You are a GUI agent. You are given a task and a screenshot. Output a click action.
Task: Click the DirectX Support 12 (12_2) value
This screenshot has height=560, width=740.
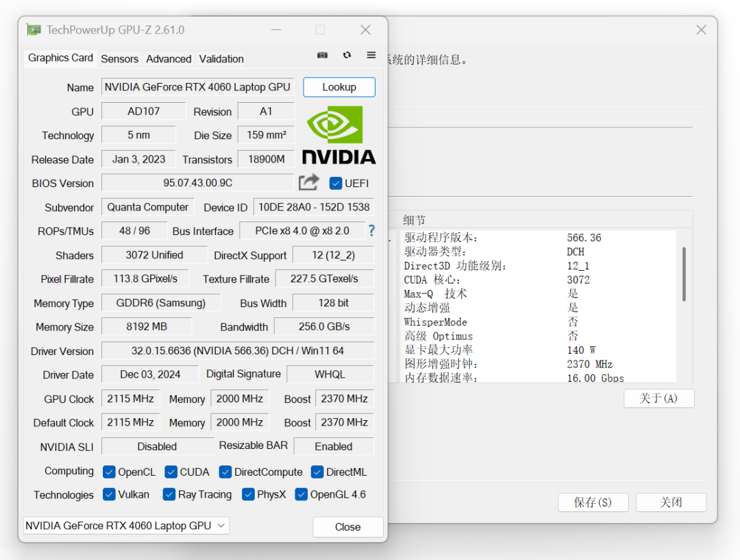[333, 255]
